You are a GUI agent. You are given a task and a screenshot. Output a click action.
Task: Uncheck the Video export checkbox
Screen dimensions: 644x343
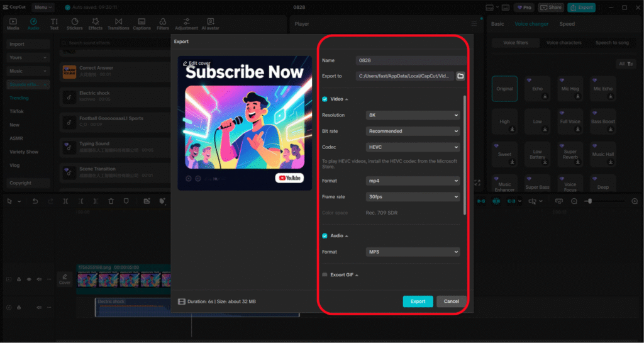point(325,99)
